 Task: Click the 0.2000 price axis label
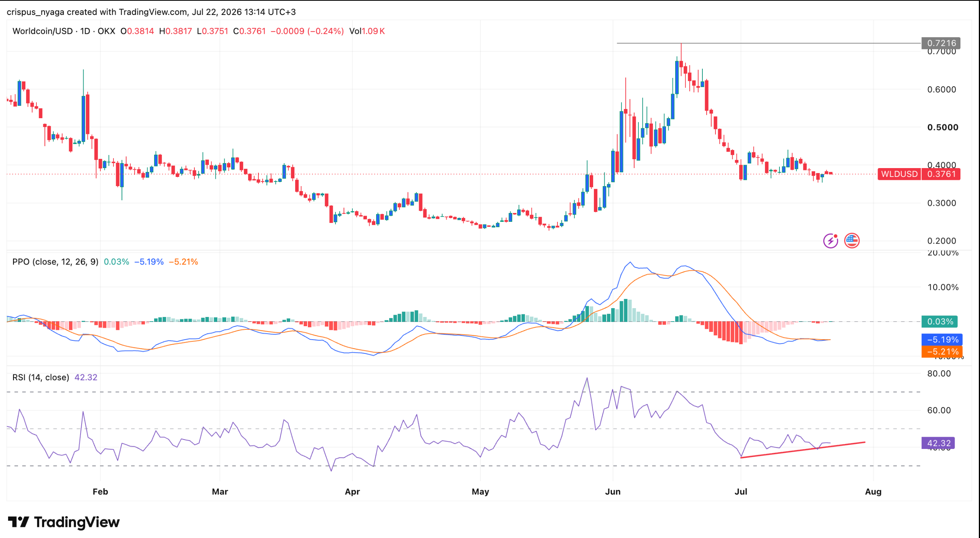(x=942, y=241)
